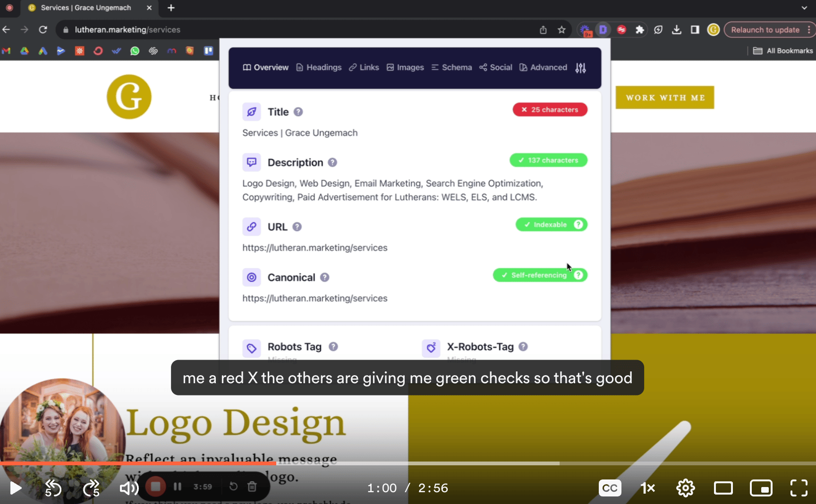816x504 pixels.
Task: Click the green 137 characters badge
Action: 548,160
